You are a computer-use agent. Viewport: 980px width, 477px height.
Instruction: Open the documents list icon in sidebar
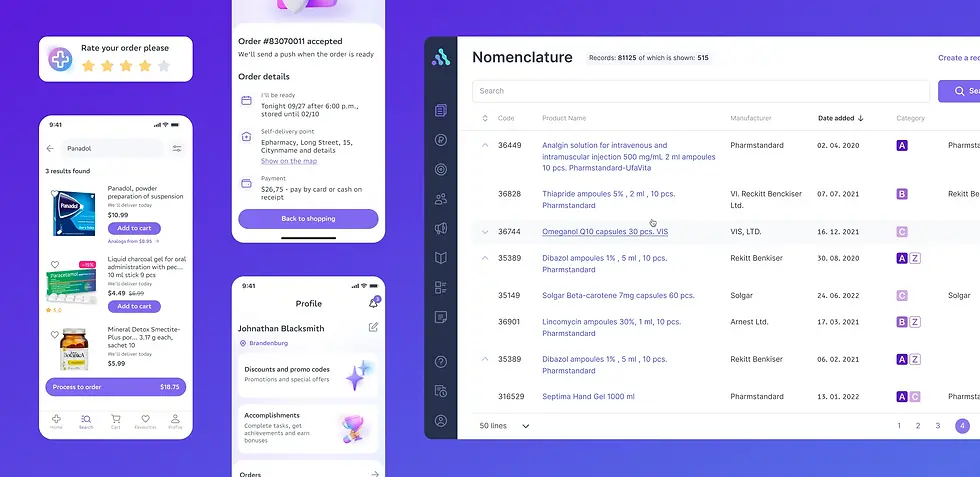point(441,110)
